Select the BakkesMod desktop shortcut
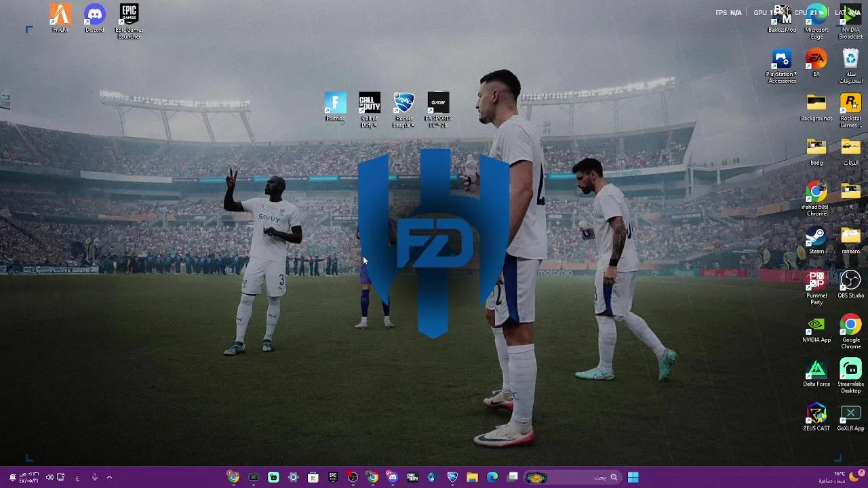 tap(782, 18)
